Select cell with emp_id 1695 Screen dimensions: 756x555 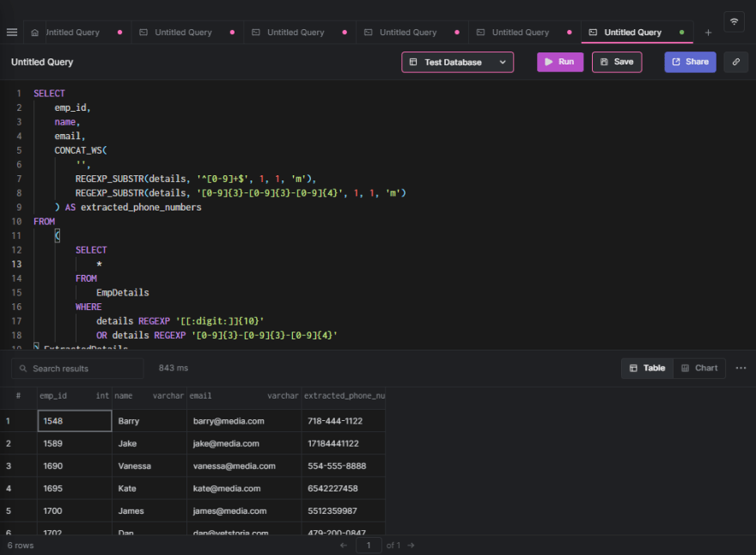74,489
